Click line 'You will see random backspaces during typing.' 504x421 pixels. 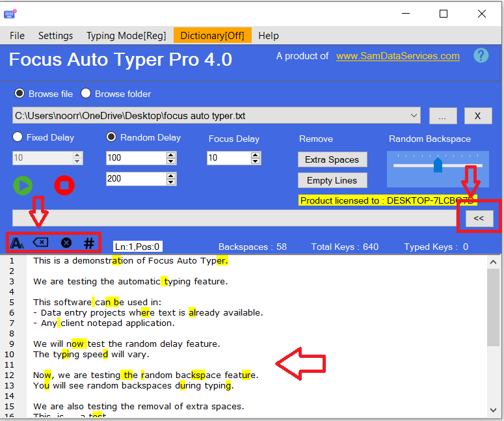(x=133, y=385)
